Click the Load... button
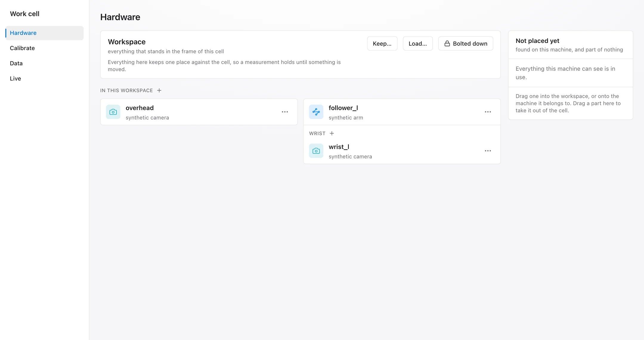This screenshot has width=644, height=340. (417, 44)
